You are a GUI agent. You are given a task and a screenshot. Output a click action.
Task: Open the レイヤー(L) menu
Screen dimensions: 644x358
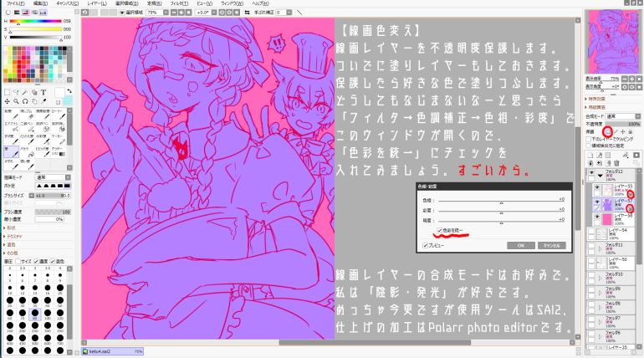click(97, 3)
